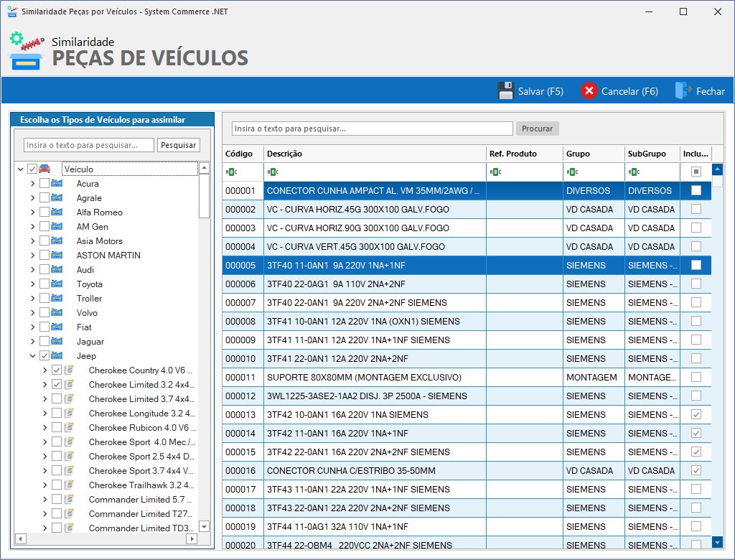735x560 pixels.
Task: Expand the Alfa Romeo tree node
Action: pyautogui.click(x=33, y=213)
